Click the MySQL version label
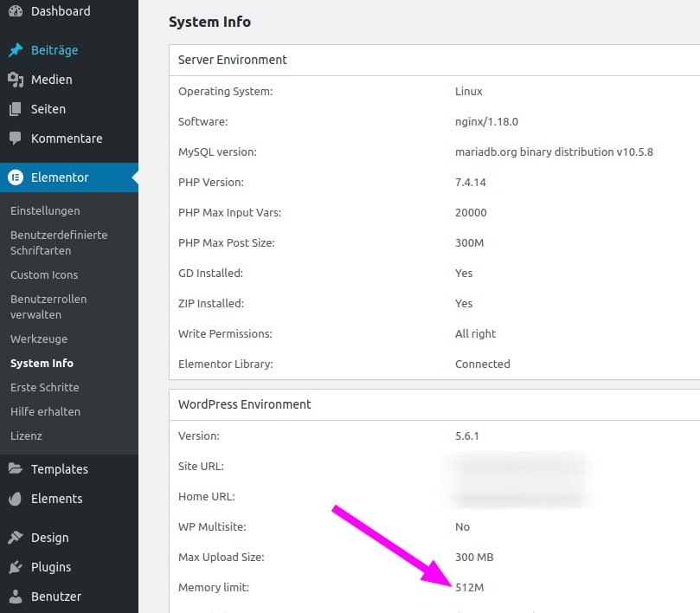This screenshot has height=613, width=700. [x=217, y=152]
